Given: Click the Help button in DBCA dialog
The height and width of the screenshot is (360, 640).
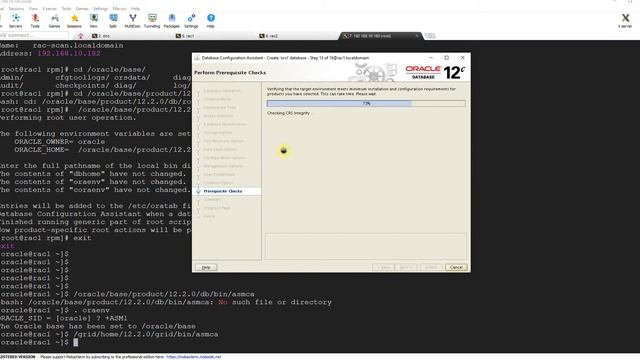Looking at the screenshot, I should pyautogui.click(x=206, y=267).
